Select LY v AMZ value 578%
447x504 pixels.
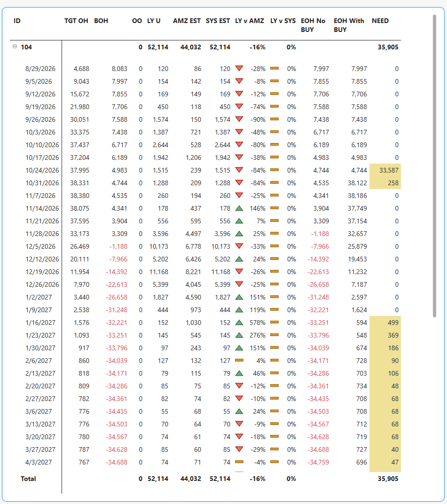pyautogui.click(x=258, y=323)
